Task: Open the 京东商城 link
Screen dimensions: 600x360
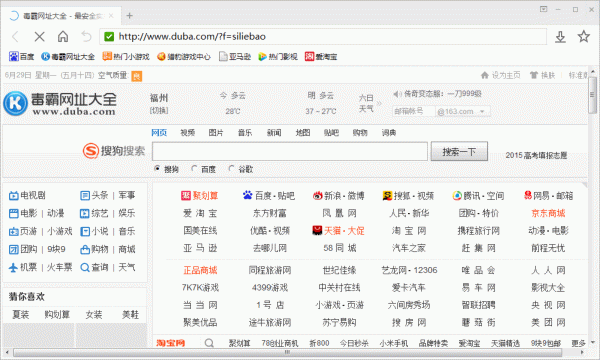Action: click(x=548, y=213)
